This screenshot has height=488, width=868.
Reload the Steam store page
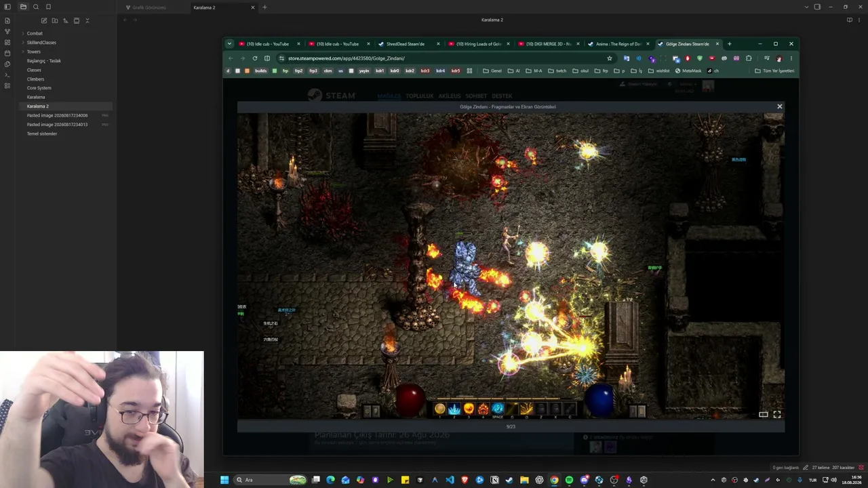pos(255,58)
